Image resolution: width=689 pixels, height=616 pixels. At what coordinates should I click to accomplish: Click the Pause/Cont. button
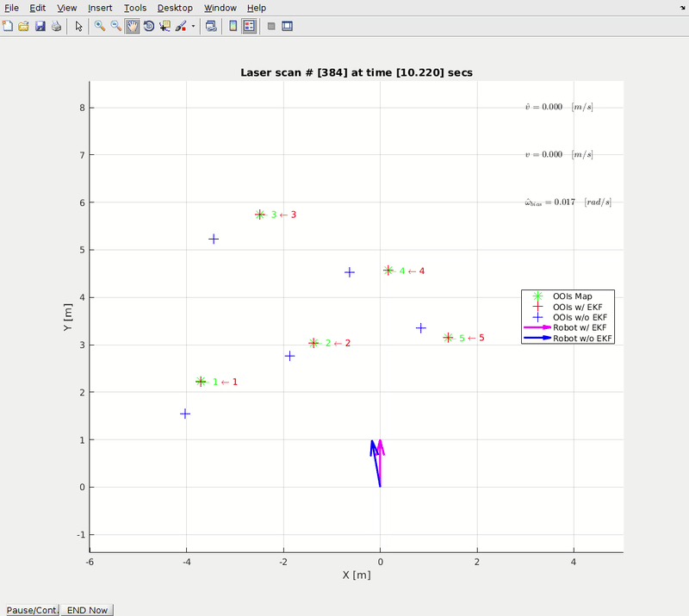32,610
